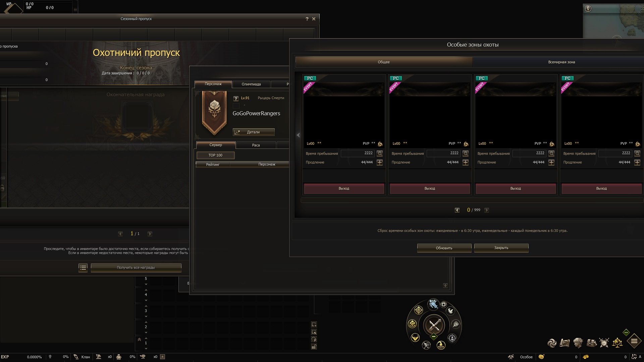Screen dimensions: 644x362
Task: Click magnifier icon in first hunting zone card
Action: click(x=380, y=154)
